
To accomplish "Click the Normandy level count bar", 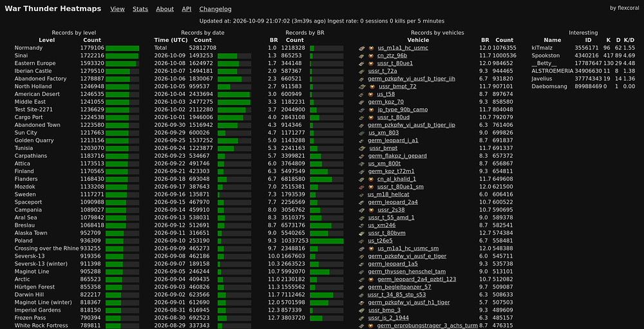I will click(x=122, y=48).
